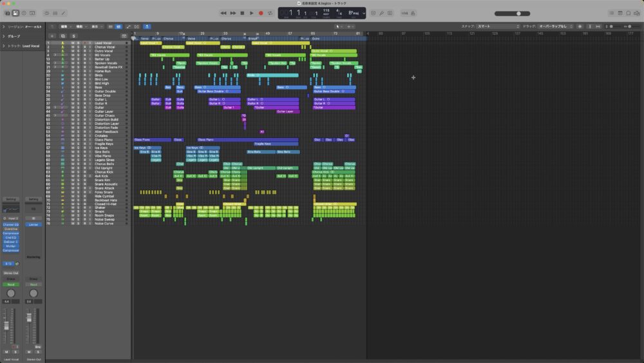Viewport: 644px width, 363px height.
Task: Toggle the Inspector panel button
Action: click(x=15, y=13)
